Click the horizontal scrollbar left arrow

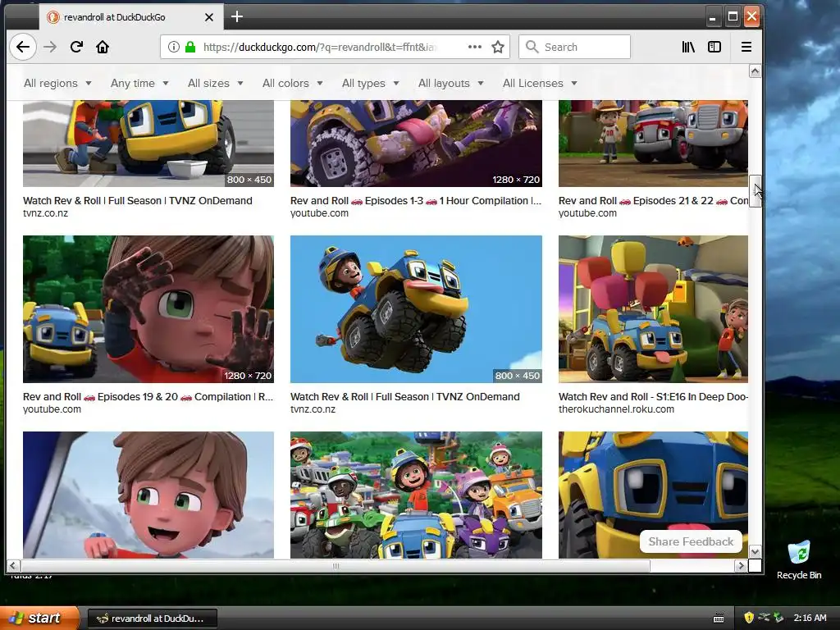click(13, 565)
